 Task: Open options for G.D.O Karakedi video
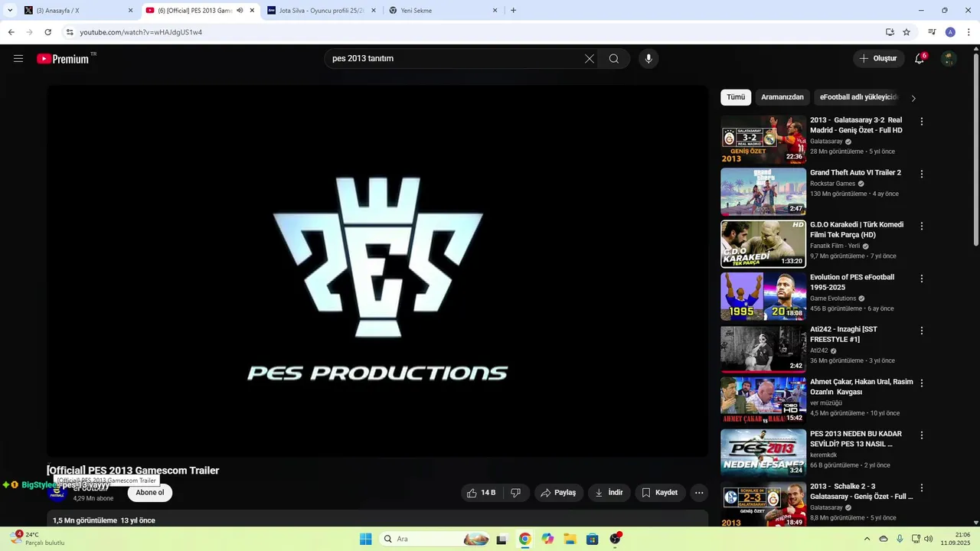[922, 226]
